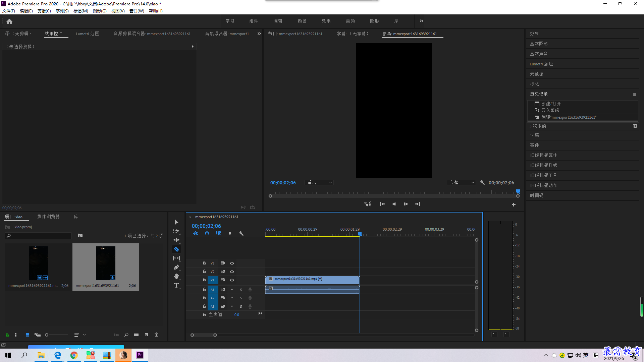Open the zoom level dropdown showing 适合
The image size is (644, 362).
pos(319,182)
